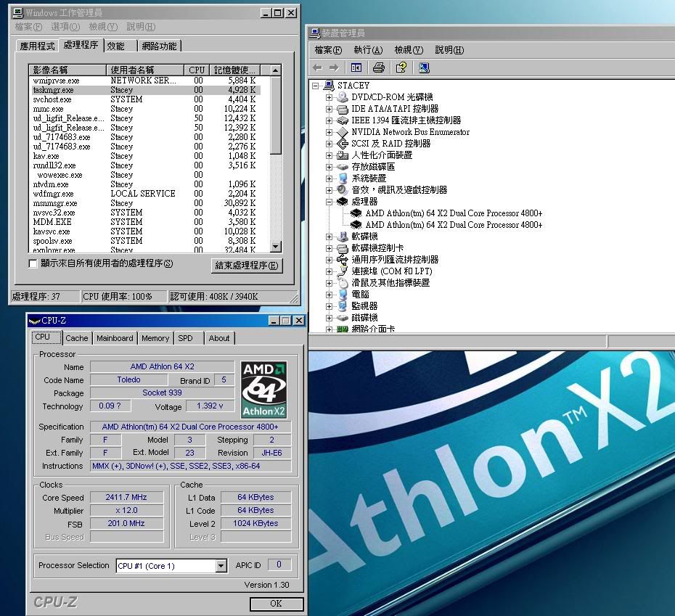
Task: Click the forward arrow in Device Manager toolbar
Action: pyautogui.click(x=334, y=67)
